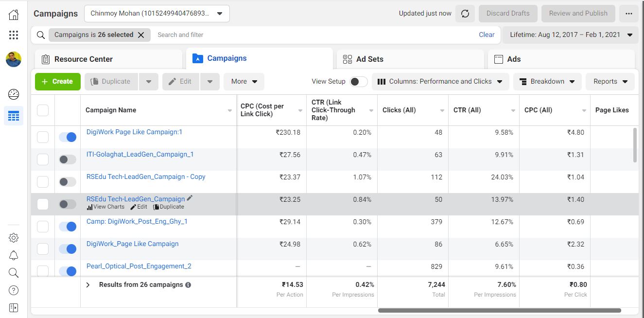Enable the RSEdu Tech-LeadGen_Campaign - Copy toggle
Image resolution: width=644 pixels, height=318 pixels.
click(68, 182)
